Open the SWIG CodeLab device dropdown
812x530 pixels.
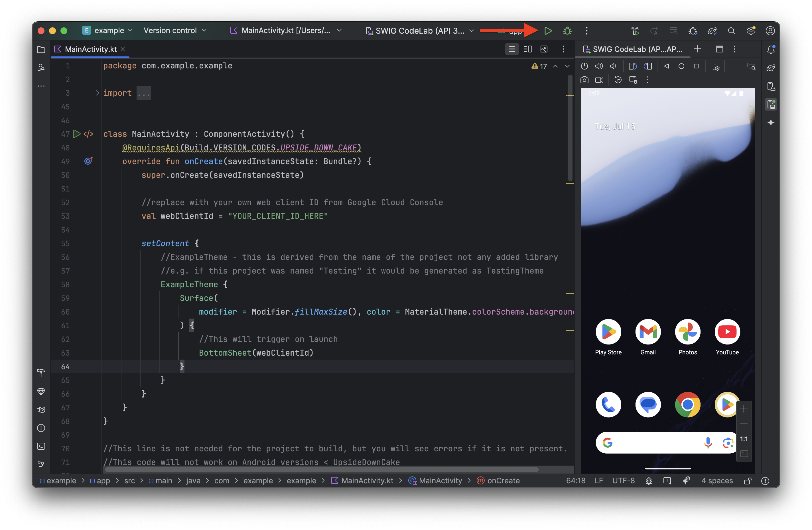coord(420,31)
